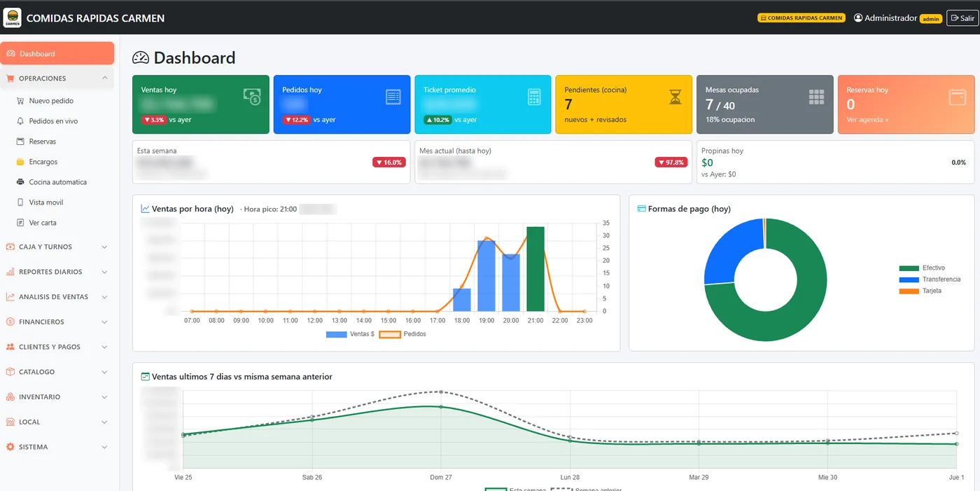Toggle the Transferencia legend entry
The image size is (980, 491).
click(x=930, y=279)
